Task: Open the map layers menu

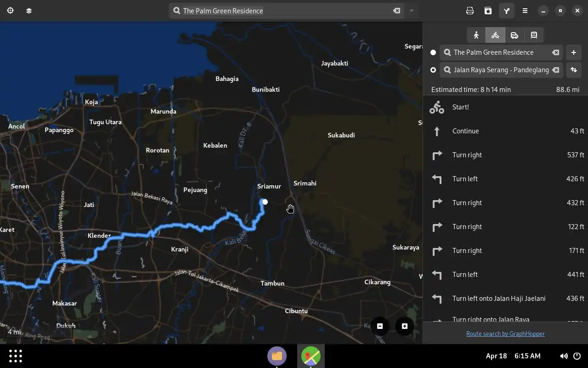Action: coord(29,11)
